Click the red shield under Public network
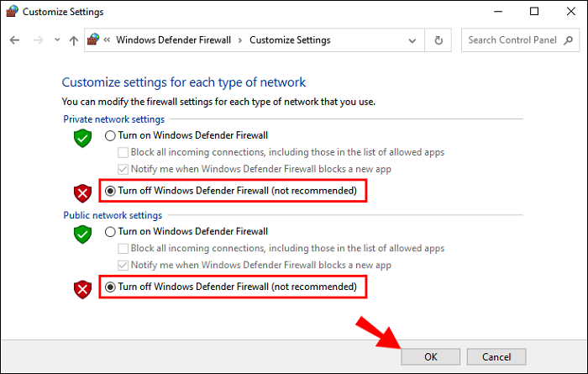Viewport: 588px width, 374px height. point(81,288)
